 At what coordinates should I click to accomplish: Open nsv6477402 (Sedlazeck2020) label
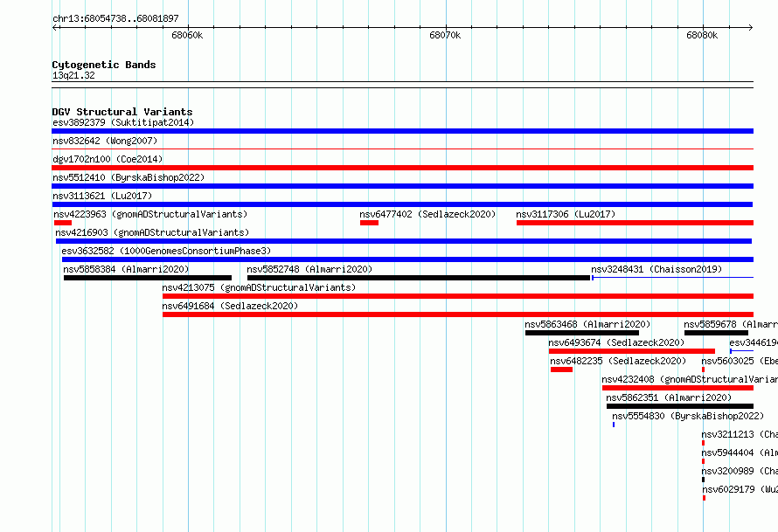(427, 214)
